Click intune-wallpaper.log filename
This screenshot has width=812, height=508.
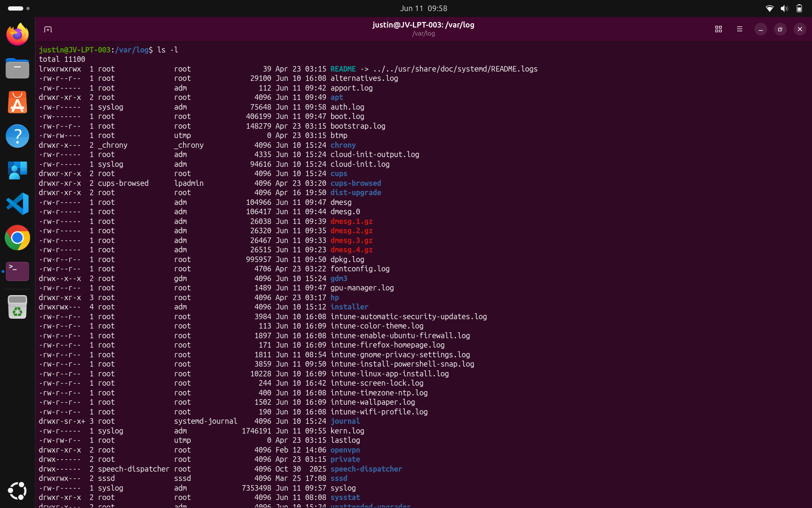coord(373,402)
